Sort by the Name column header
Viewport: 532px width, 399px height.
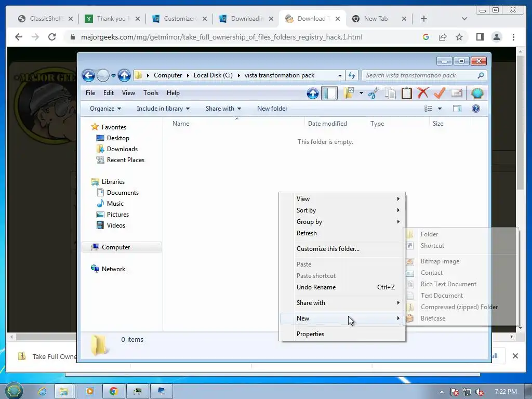(234, 124)
